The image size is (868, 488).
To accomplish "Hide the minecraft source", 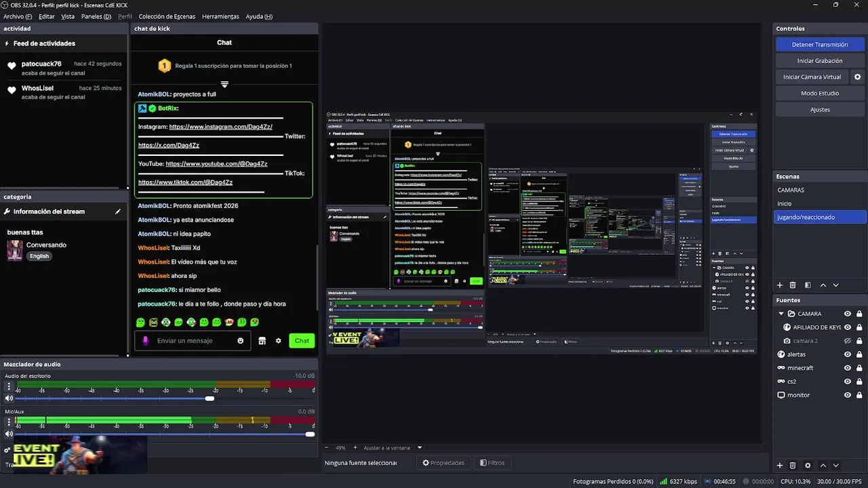I will coord(847,368).
